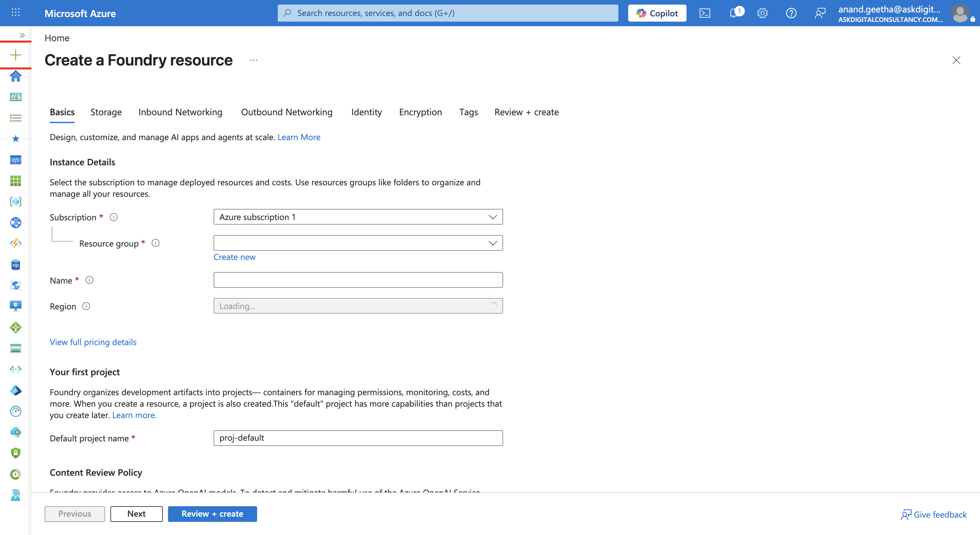
Task: Click Create new resource group link
Action: click(x=234, y=257)
